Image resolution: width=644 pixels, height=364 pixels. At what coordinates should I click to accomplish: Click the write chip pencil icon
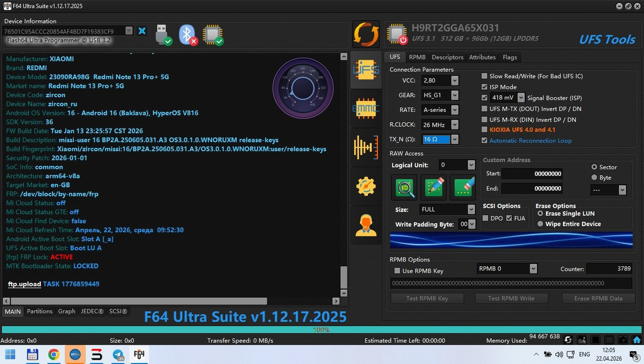pos(434,187)
